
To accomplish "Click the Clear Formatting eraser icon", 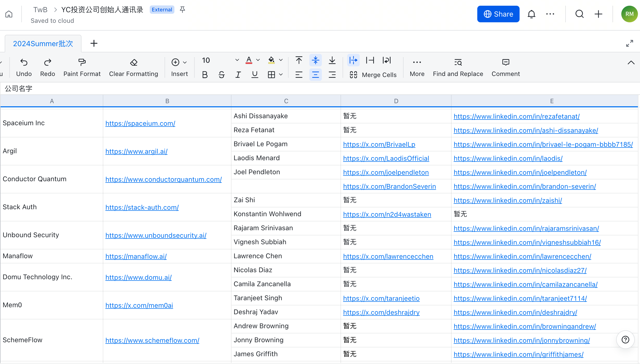I will click(133, 62).
